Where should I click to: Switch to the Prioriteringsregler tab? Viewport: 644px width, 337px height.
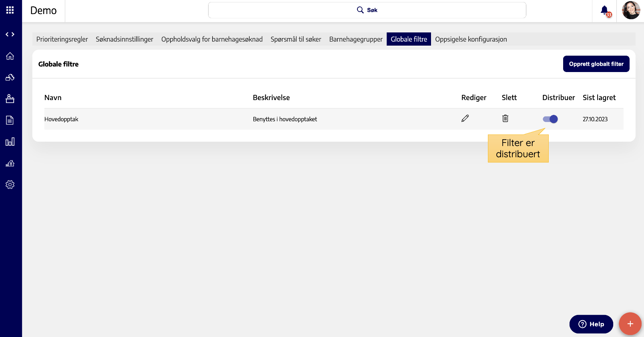(x=62, y=39)
